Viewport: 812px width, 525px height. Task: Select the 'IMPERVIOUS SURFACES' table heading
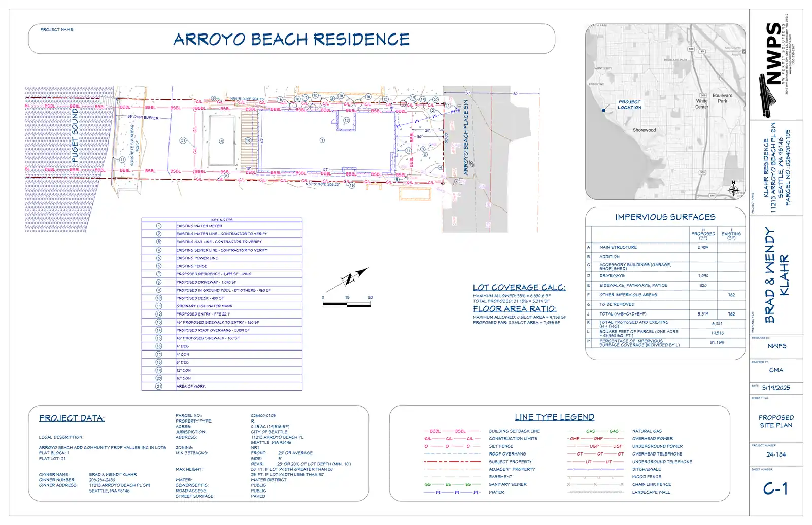665,217
